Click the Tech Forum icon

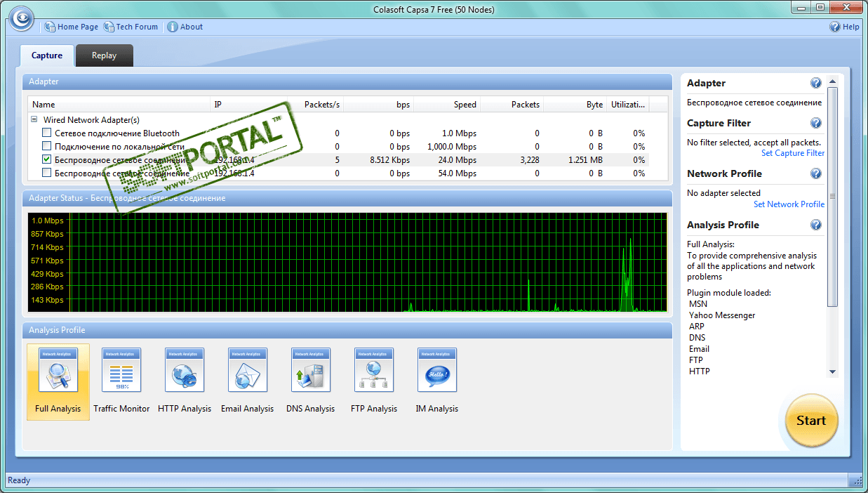109,27
